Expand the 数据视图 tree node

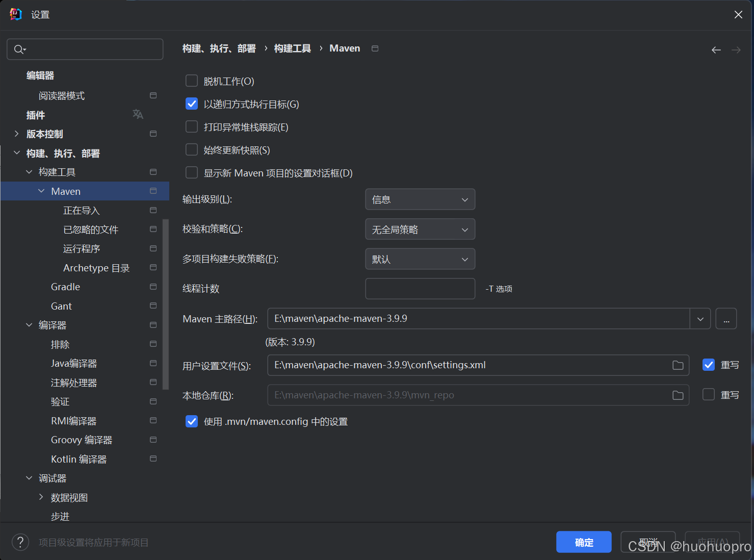41,497
